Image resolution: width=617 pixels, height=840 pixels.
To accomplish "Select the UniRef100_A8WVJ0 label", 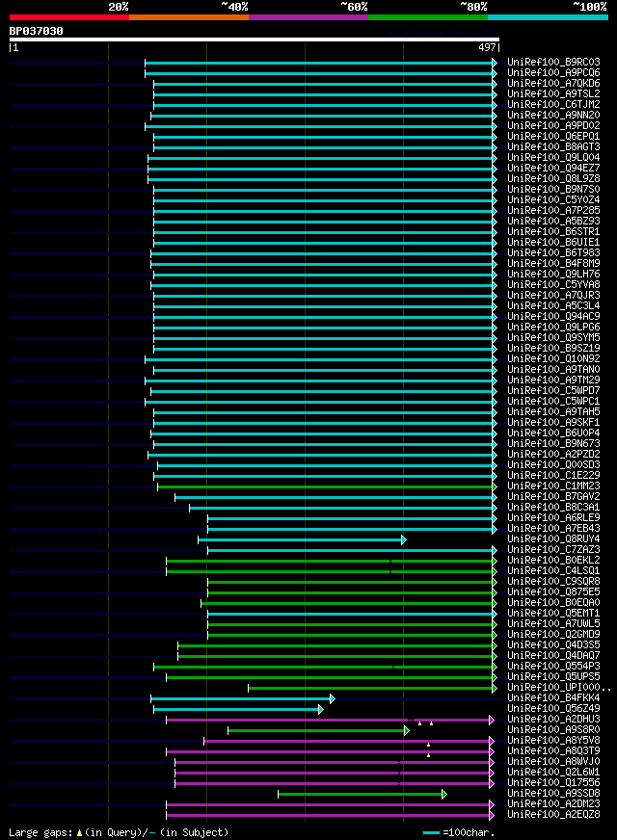I will 553,761.
